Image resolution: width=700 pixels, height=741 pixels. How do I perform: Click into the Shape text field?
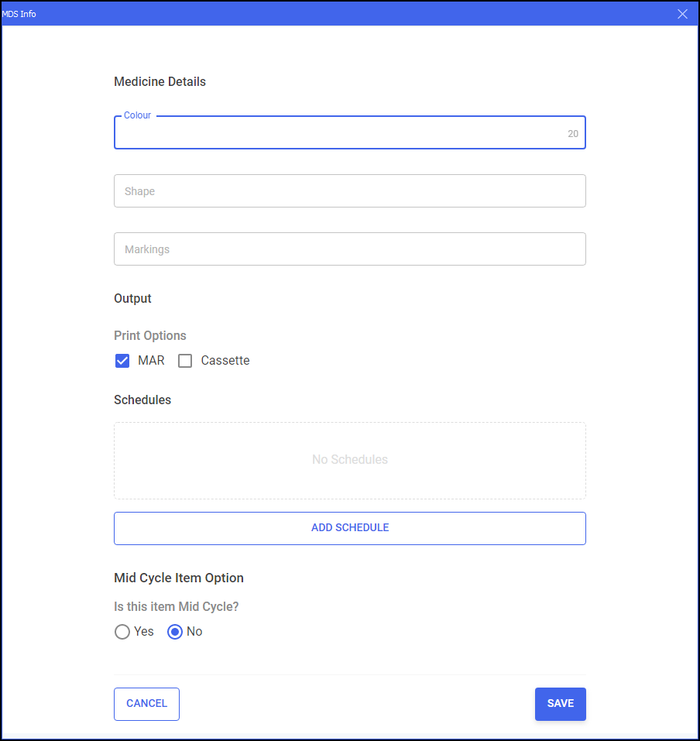(x=349, y=191)
